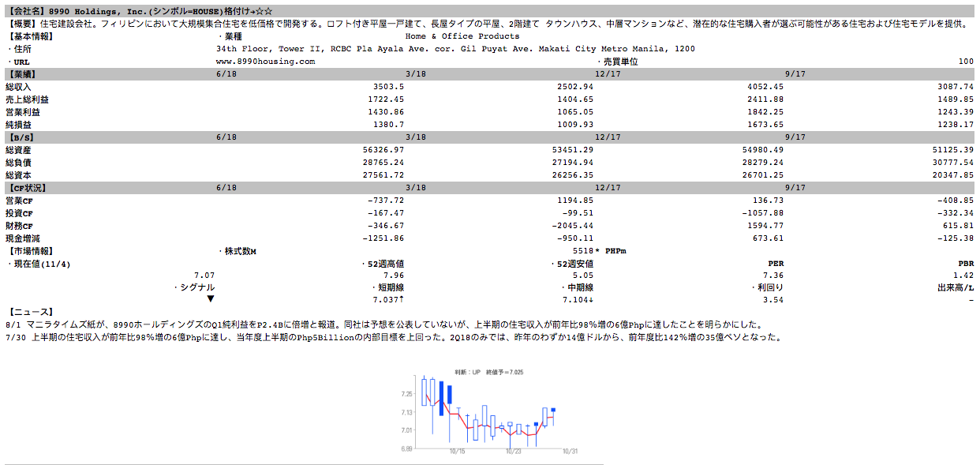Select operating profit value 1065.05

point(574,112)
